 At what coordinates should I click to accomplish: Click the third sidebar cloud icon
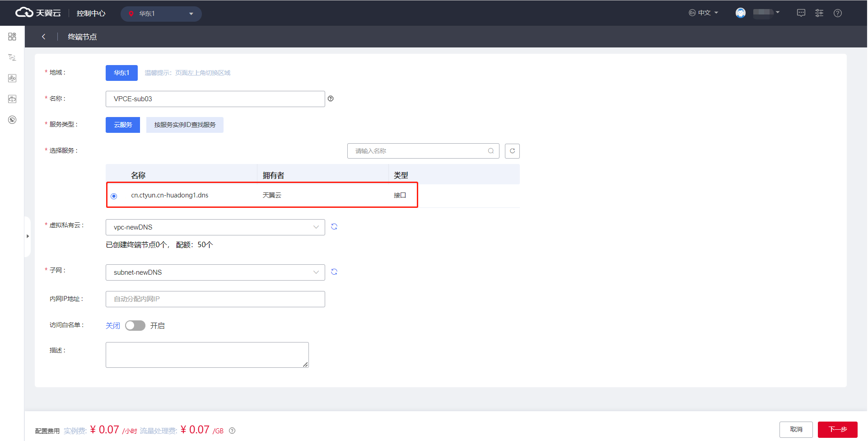pos(12,78)
